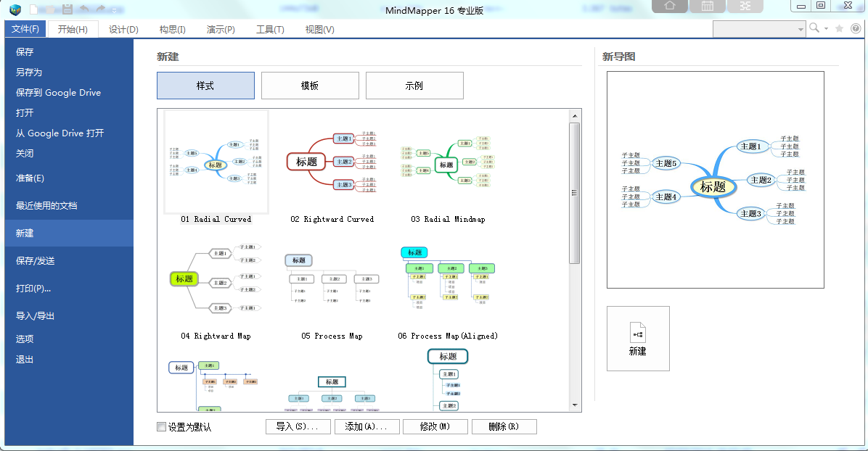Image resolution: width=868 pixels, height=451 pixels.
Task: Click the 导入(S)... button
Action: (298, 426)
